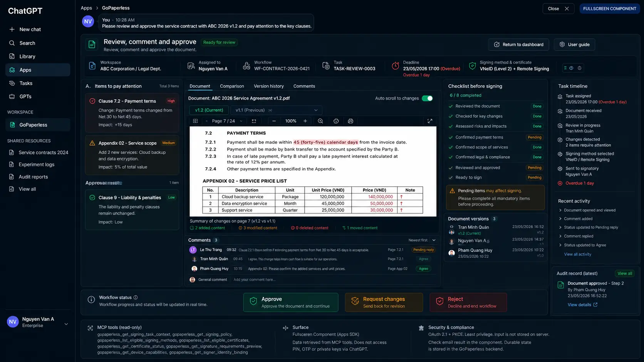Click the thumbnail grid view icon

point(195,121)
